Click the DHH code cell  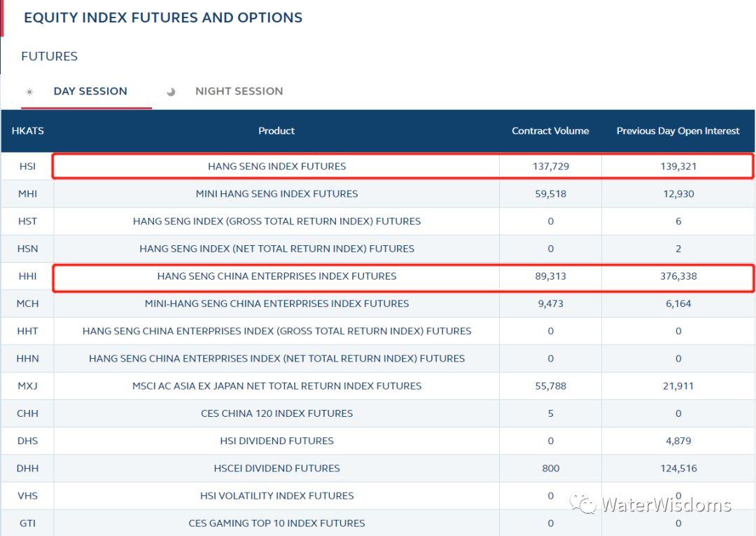[27, 469]
